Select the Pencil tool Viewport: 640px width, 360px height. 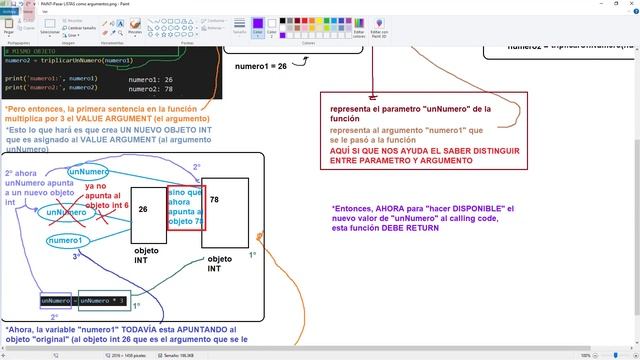click(105, 24)
